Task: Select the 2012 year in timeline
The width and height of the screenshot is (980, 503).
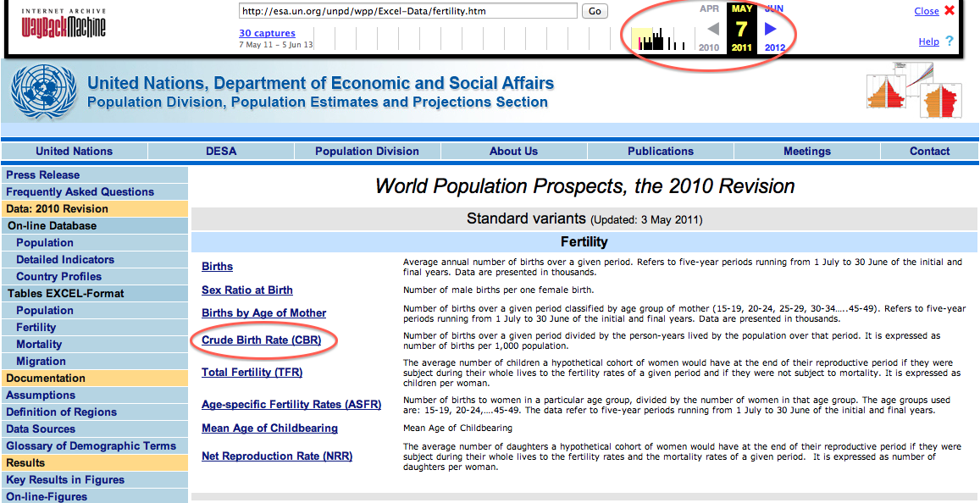Action: click(x=775, y=47)
